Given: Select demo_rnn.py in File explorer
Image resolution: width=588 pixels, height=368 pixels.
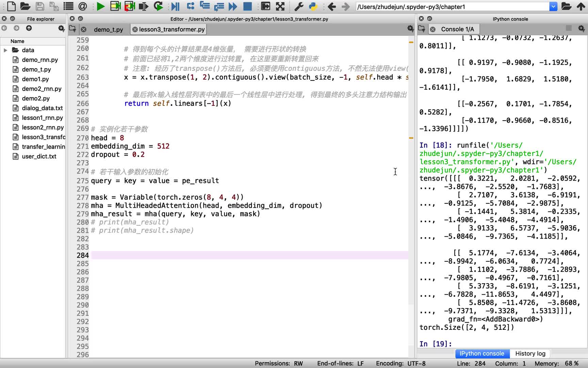Looking at the screenshot, I should pyautogui.click(x=40, y=60).
